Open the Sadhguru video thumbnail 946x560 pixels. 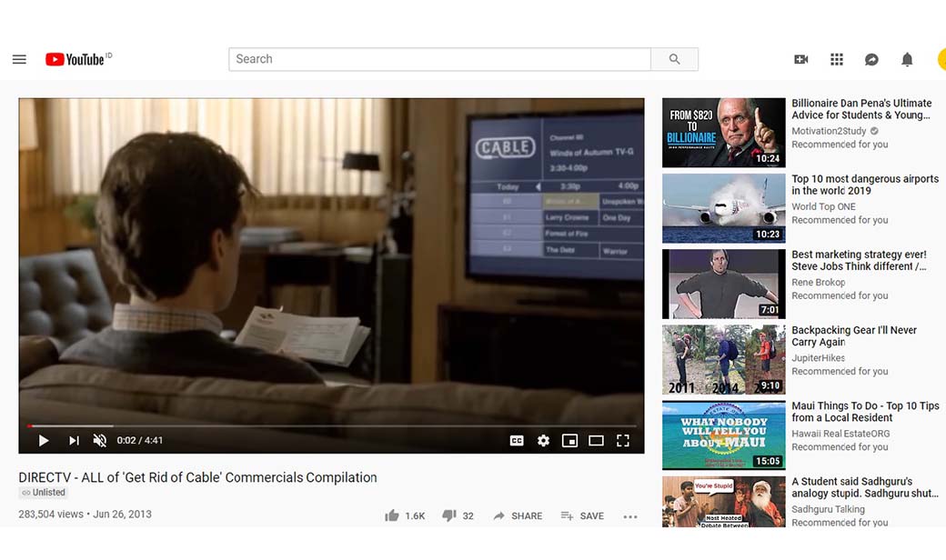coord(724,502)
